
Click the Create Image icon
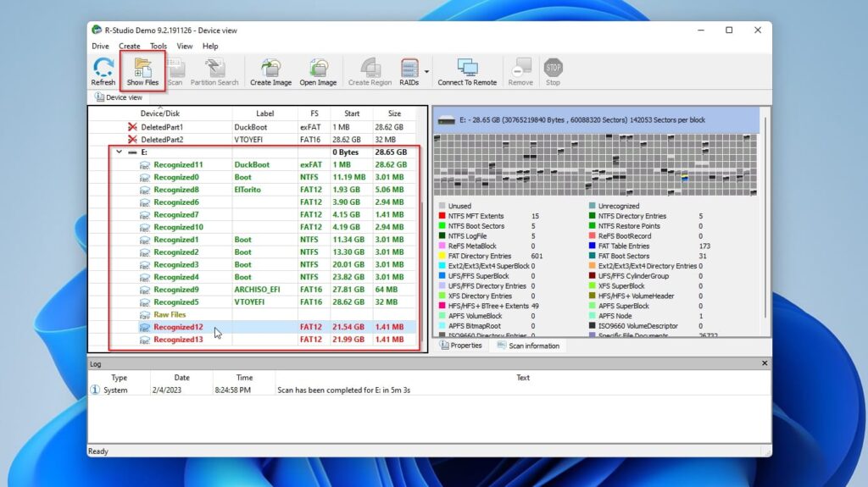(270, 71)
